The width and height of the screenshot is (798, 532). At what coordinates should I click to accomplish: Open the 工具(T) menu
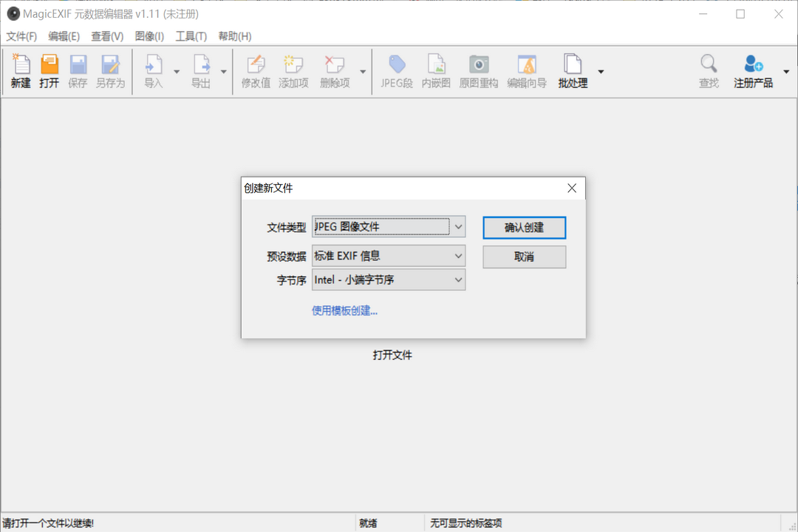pyautogui.click(x=191, y=35)
